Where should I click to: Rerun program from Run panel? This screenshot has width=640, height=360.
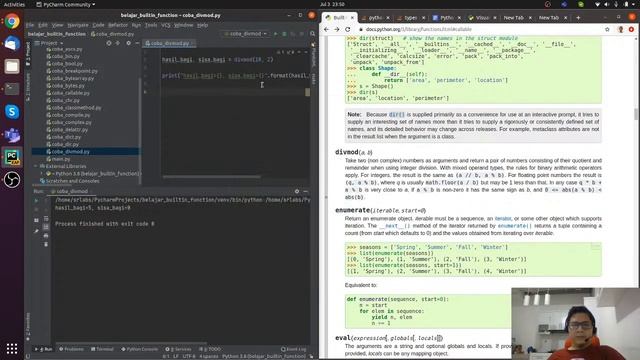pyautogui.click(x=36, y=200)
